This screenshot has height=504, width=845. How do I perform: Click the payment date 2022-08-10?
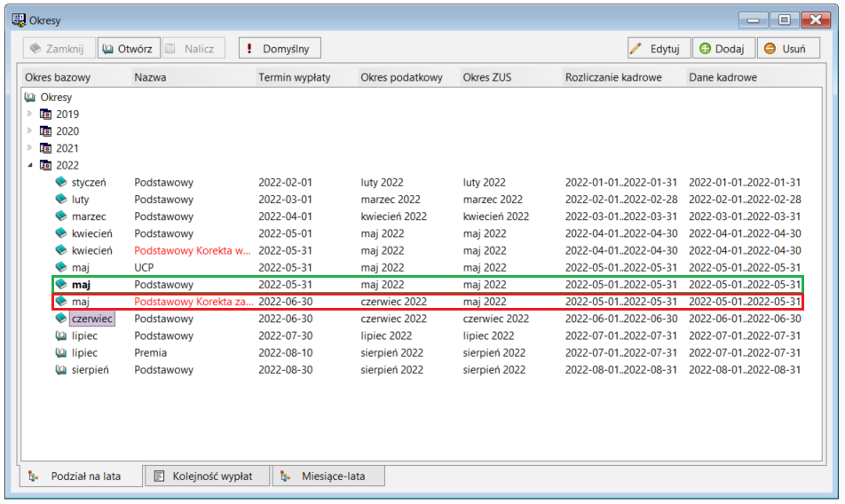point(285,352)
